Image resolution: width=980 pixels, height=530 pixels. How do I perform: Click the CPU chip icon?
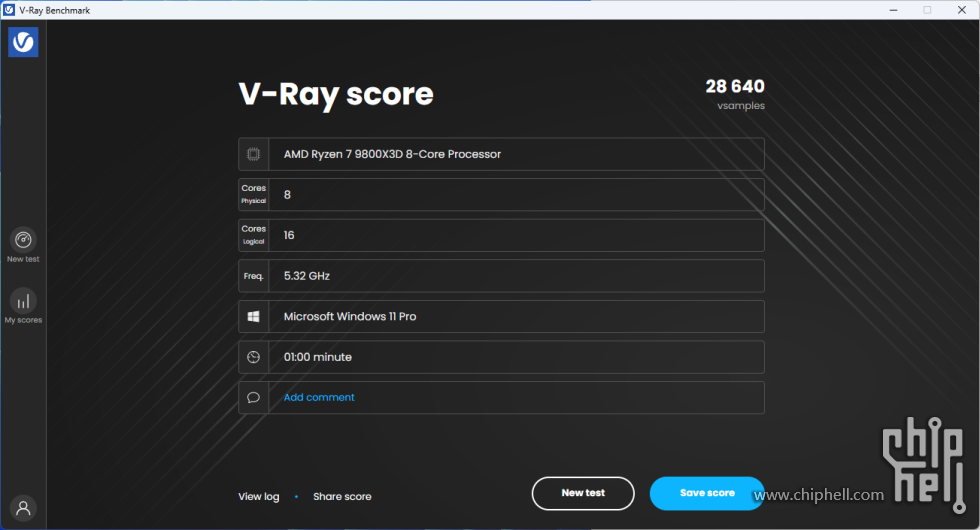(x=254, y=154)
